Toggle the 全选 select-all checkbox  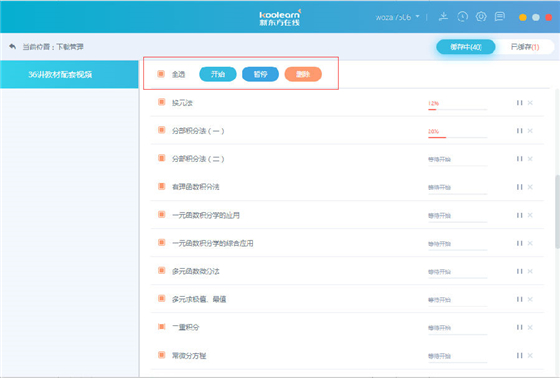pyautogui.click(x=161, y=74)
